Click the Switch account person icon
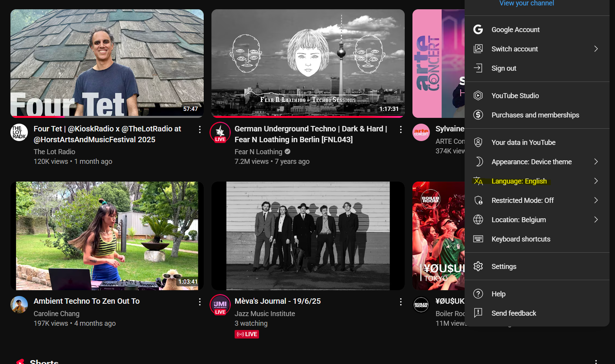Screen dimensions: 615x364 [478, 49]
